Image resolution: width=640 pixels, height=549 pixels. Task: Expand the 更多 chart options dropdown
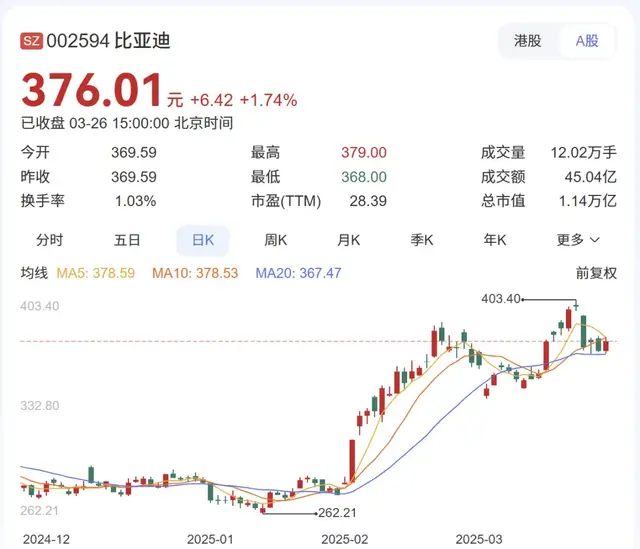pos(578,240)
